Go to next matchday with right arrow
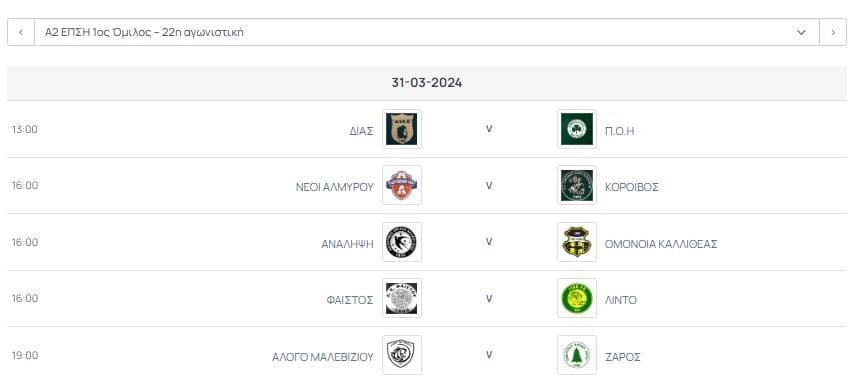Viewport: 855px width, 392px height. tap(833, 32)
